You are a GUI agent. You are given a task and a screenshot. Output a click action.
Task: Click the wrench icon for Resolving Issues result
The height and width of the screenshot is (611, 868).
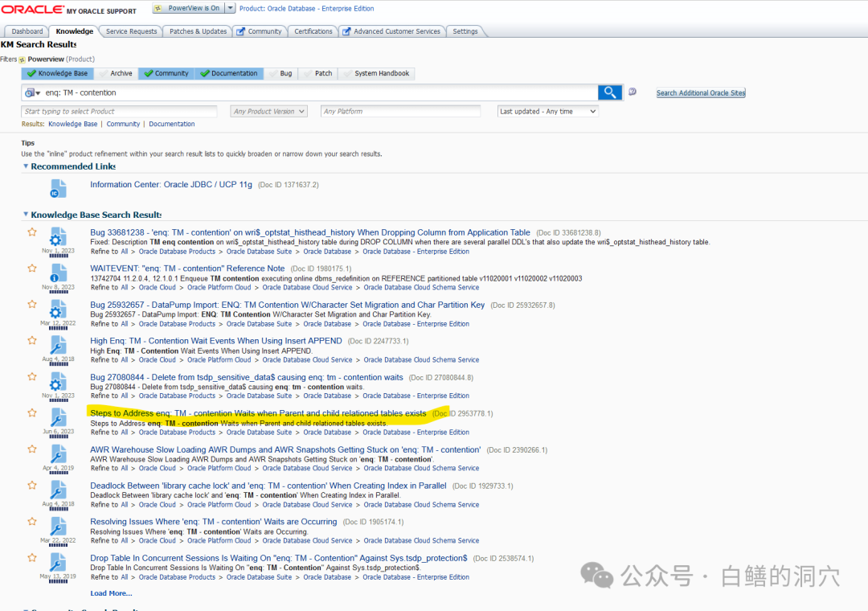(x=58, y=527)
